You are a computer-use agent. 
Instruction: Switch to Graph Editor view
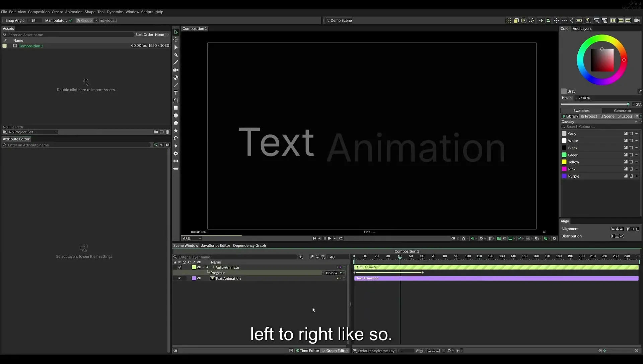tap(335, 351)
